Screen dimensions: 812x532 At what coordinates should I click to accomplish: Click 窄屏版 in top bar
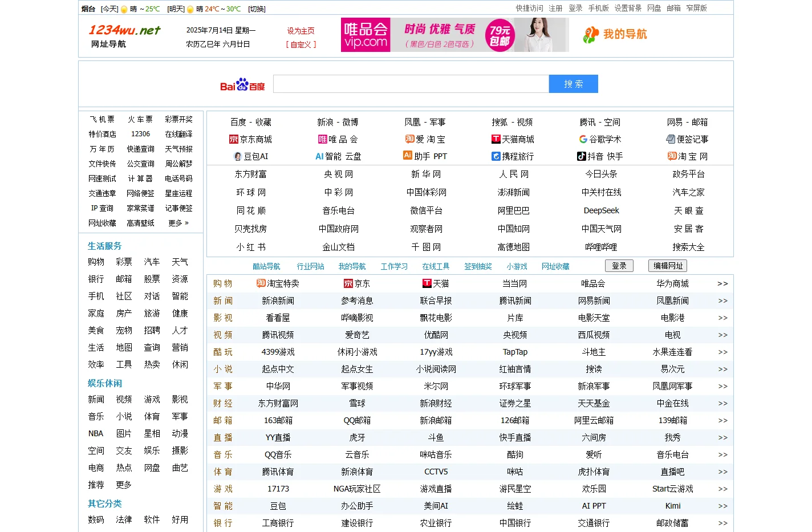pos(696,8)
